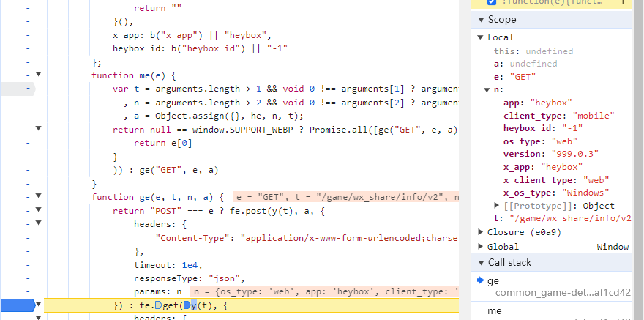
Task: Click the gutter dash beside 'x_app: b("x_app")'
Action: pos(28,35)
